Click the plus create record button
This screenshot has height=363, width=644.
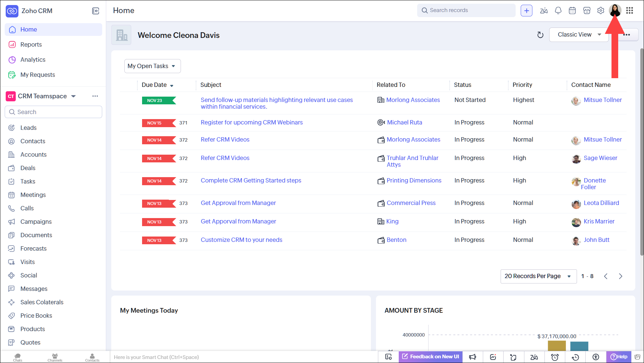click(x=526, y=10)
